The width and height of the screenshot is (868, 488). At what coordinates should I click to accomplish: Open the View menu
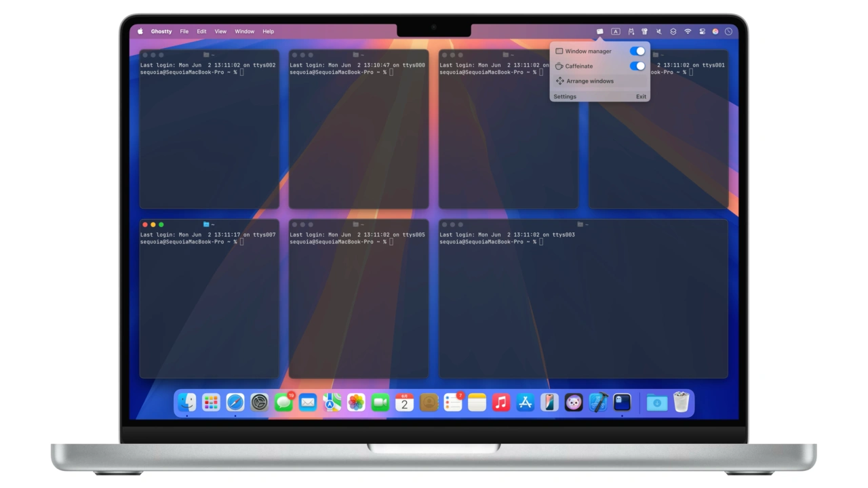220,31
